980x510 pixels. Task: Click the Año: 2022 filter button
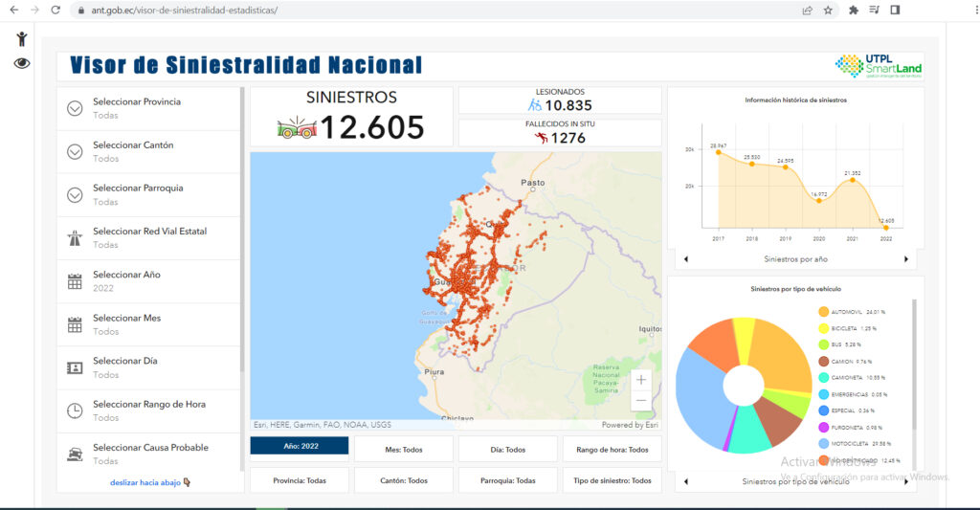[299, 449]
